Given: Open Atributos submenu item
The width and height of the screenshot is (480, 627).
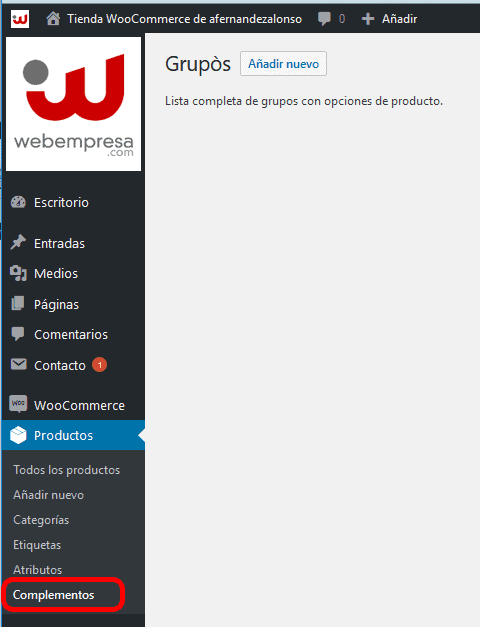Looking at the screenshot, I should point(38,570).
